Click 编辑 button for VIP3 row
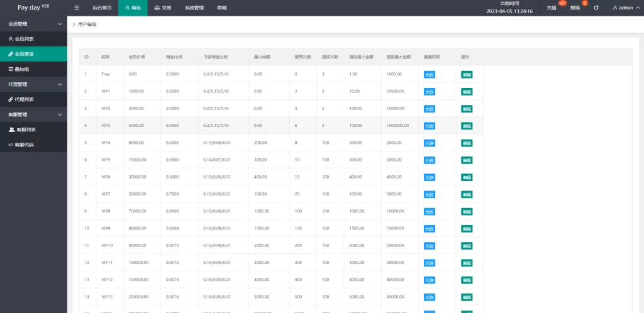The height and width of the screenshot is (313, 644). pos(467,126)
